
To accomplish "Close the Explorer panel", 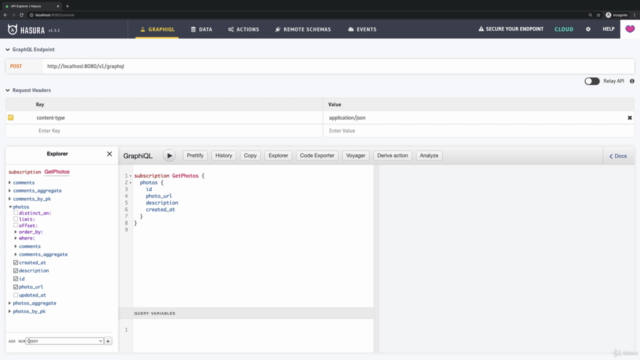I will tap(109, 154).
